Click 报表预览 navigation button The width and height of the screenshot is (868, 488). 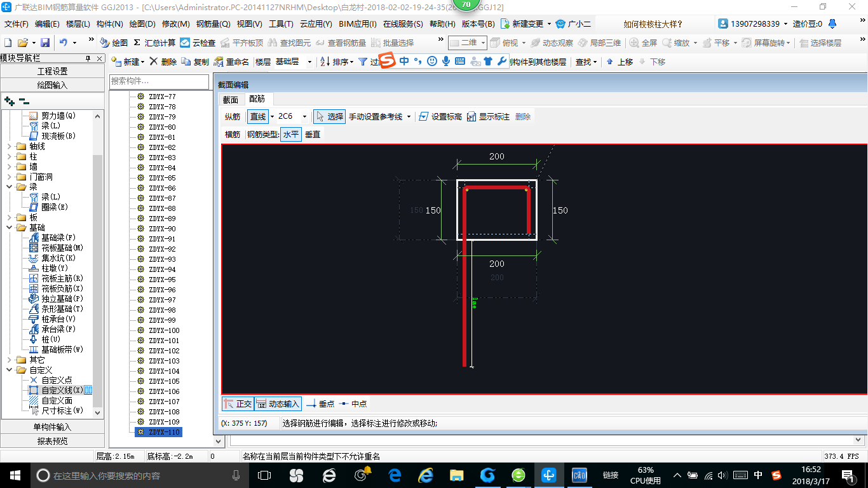click(52, 441)
